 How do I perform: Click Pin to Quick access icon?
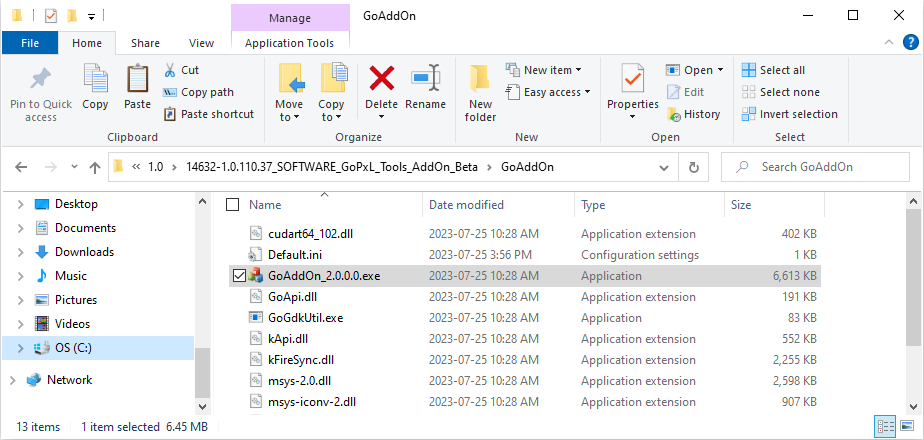(41, 80)
